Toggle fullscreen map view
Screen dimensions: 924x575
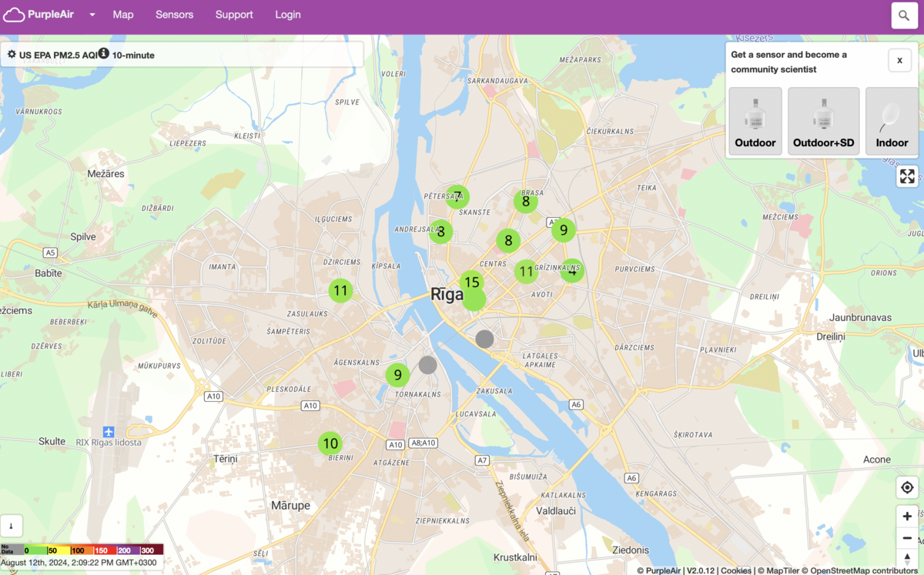(907, 176)
